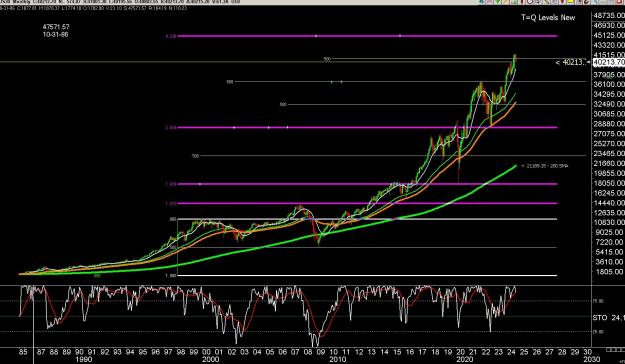
Task: Click the 43320.00 price axis label
Action: click(x=609, y=45)
